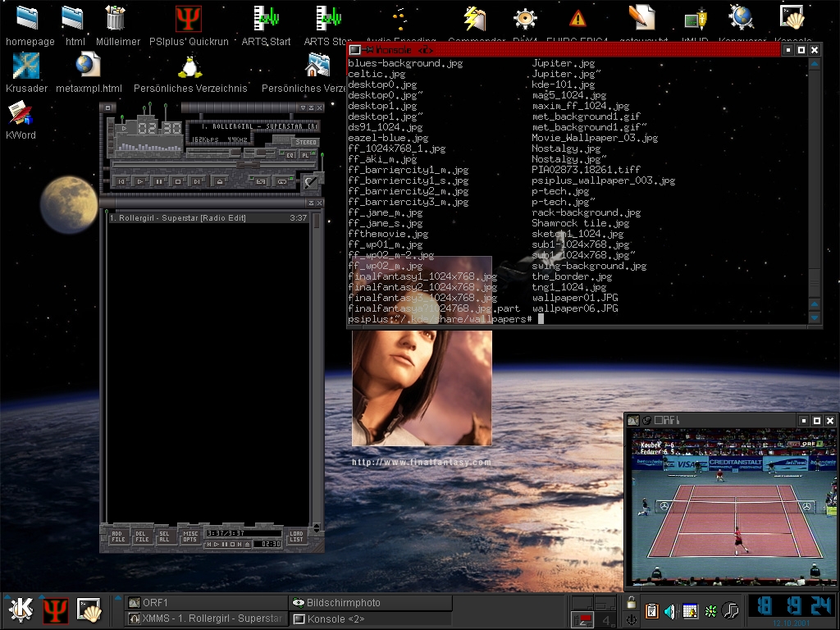The width and height of the screenshot is (840, 630).
Task: Click XMMS play button
Action: (x=140, y=181)
